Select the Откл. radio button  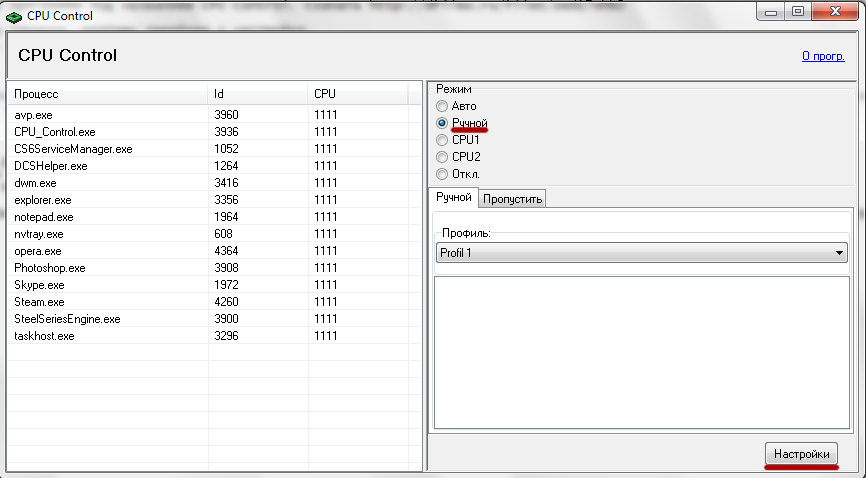[x=442, y=174]
